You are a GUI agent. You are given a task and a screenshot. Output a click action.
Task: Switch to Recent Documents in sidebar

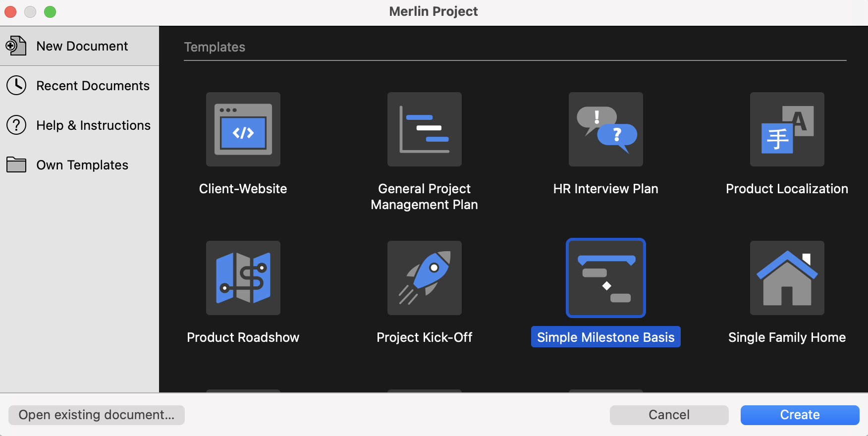click(x=93, y=86)
